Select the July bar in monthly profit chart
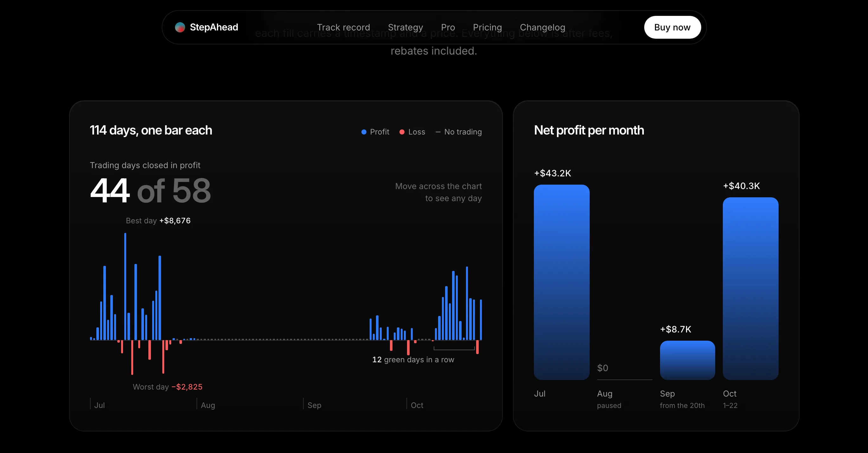868x453 pixels. (561, 282)
